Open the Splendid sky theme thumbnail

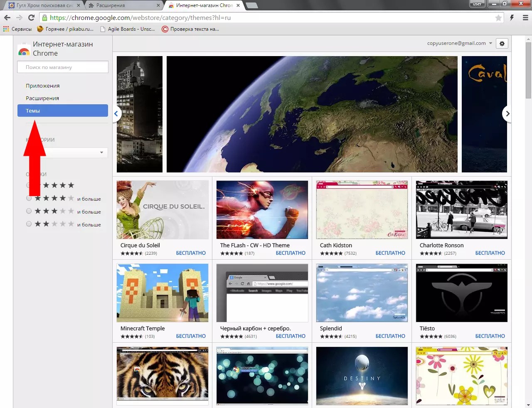coord(362,293)
